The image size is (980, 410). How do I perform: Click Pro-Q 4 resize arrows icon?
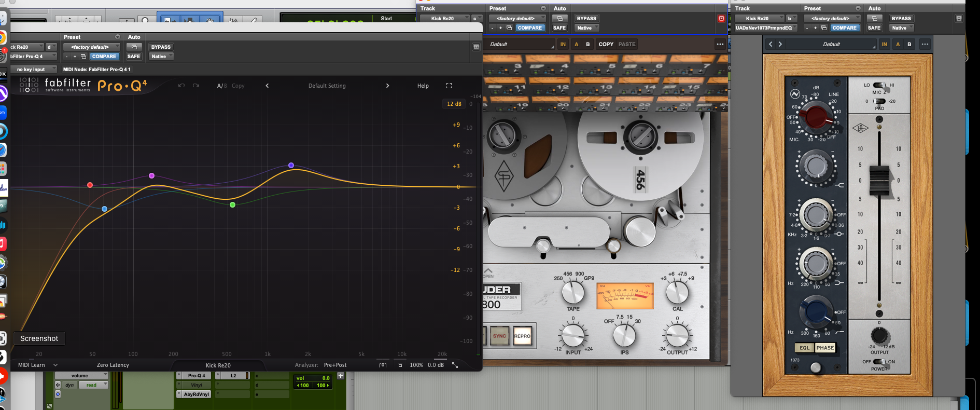(455, 365)
